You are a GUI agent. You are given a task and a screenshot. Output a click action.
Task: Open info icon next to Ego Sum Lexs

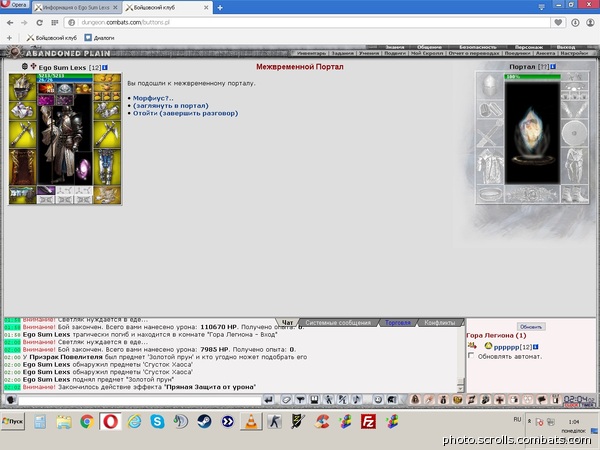coord(105,68)
